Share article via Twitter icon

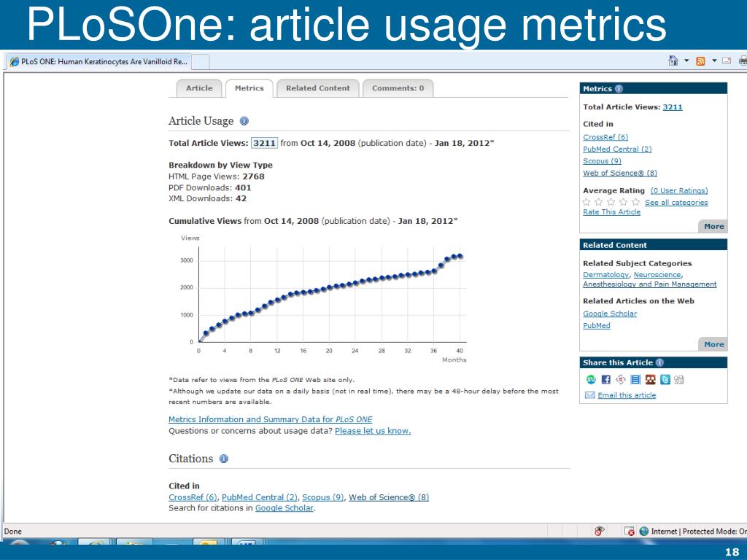click(665, 379)
